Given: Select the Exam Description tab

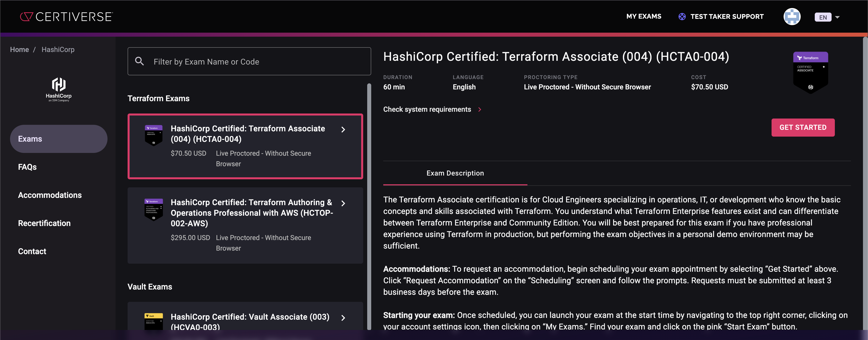Looking at the screenshot, I should [x=455, y=173].
